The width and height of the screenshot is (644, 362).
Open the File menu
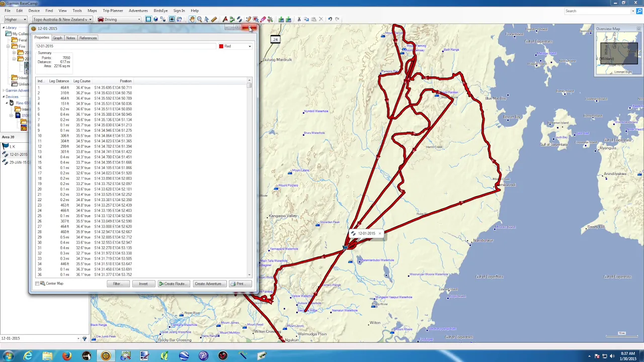point(8,11)
